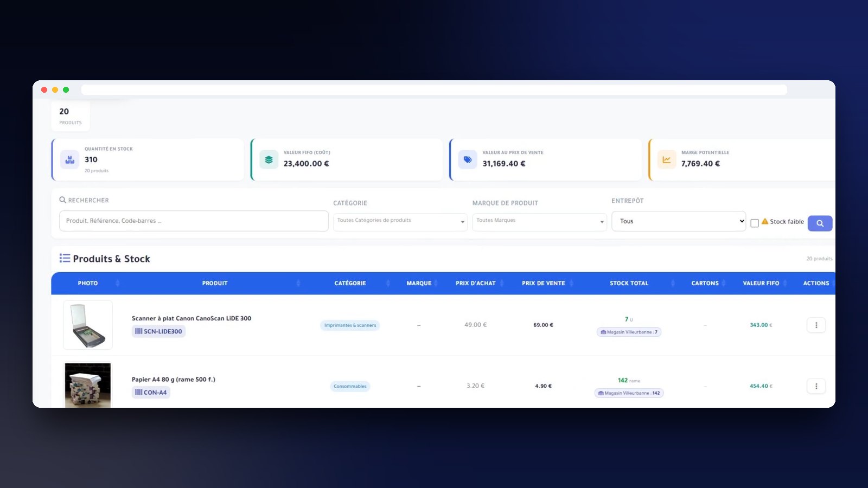Screen dimensions: 868x488
Task: Focus the Produit, Référence, Code-barres search field
Action: 194,221
